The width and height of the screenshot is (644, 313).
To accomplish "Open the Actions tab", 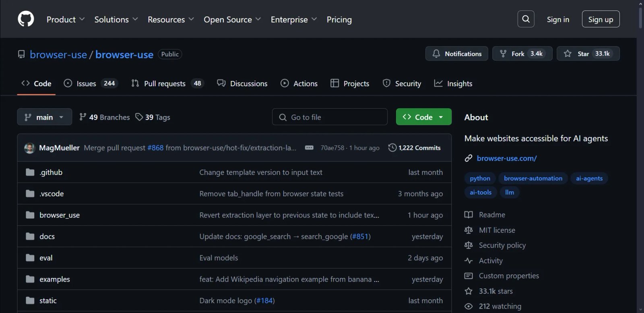I will (x=299, y=83).
